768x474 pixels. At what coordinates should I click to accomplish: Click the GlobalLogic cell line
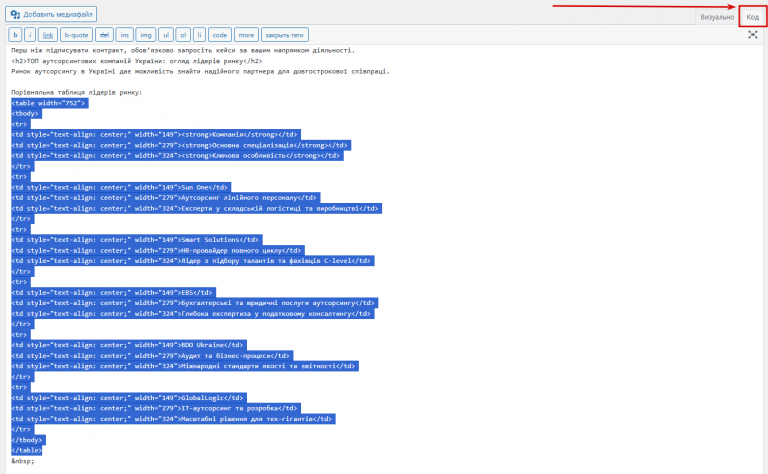click(129, 398)
